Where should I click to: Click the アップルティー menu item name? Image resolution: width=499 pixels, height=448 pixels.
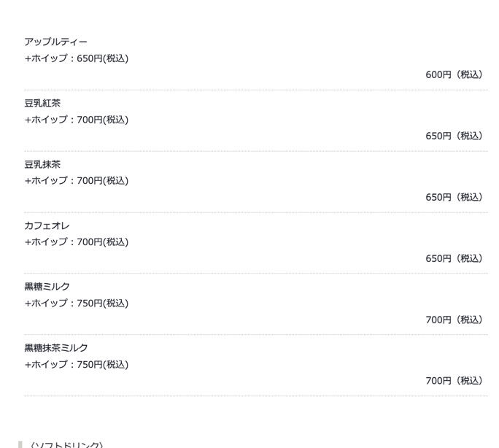click(x=55, y=42)
